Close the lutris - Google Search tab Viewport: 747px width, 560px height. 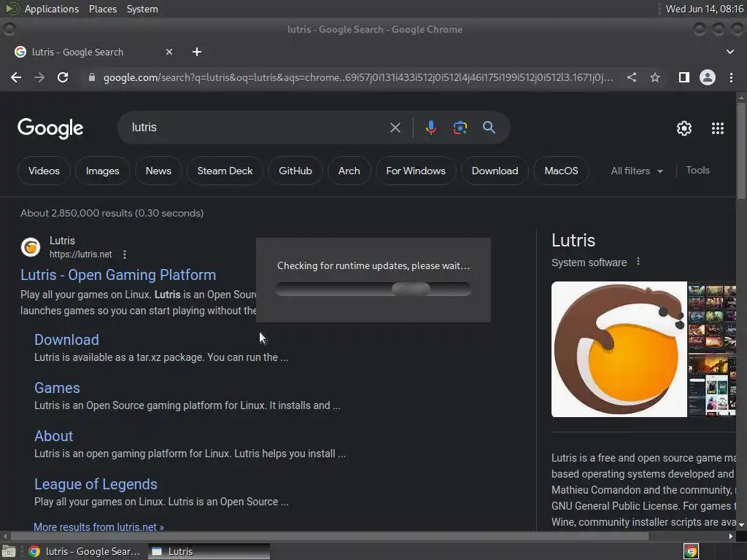click(x=169, y=52)
